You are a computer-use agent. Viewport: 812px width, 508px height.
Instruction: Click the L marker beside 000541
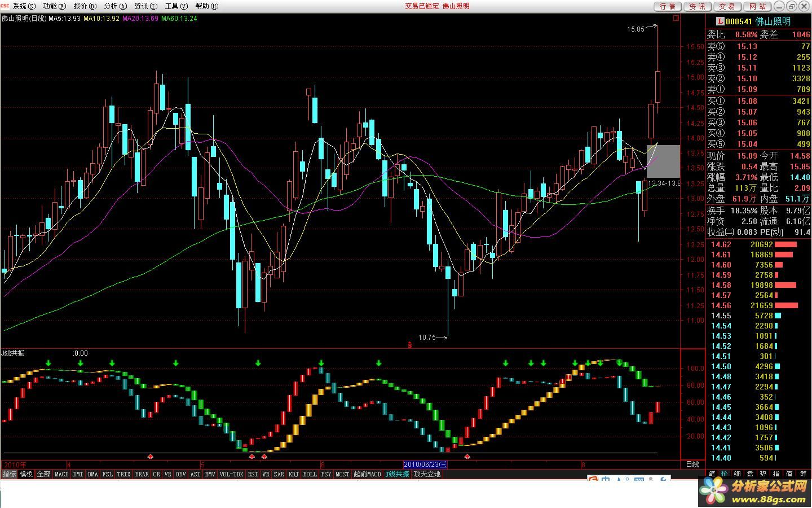coord(720,21)
